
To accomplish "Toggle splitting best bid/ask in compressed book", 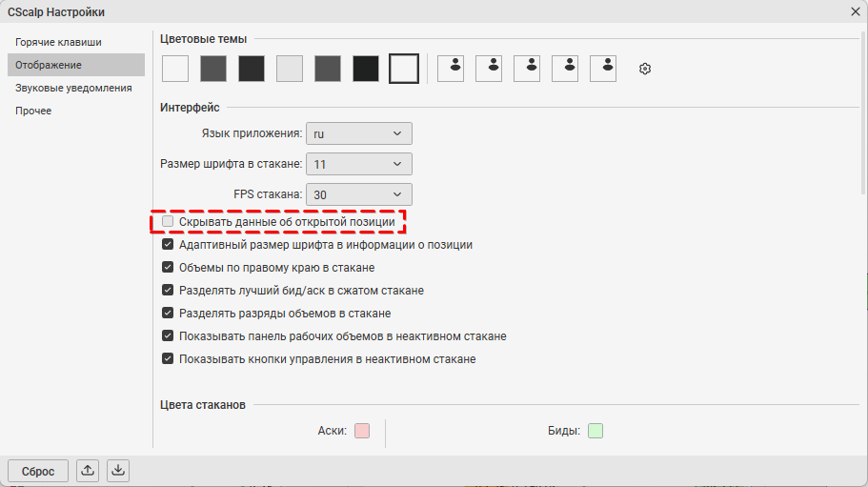I will (x=168, y=290).
